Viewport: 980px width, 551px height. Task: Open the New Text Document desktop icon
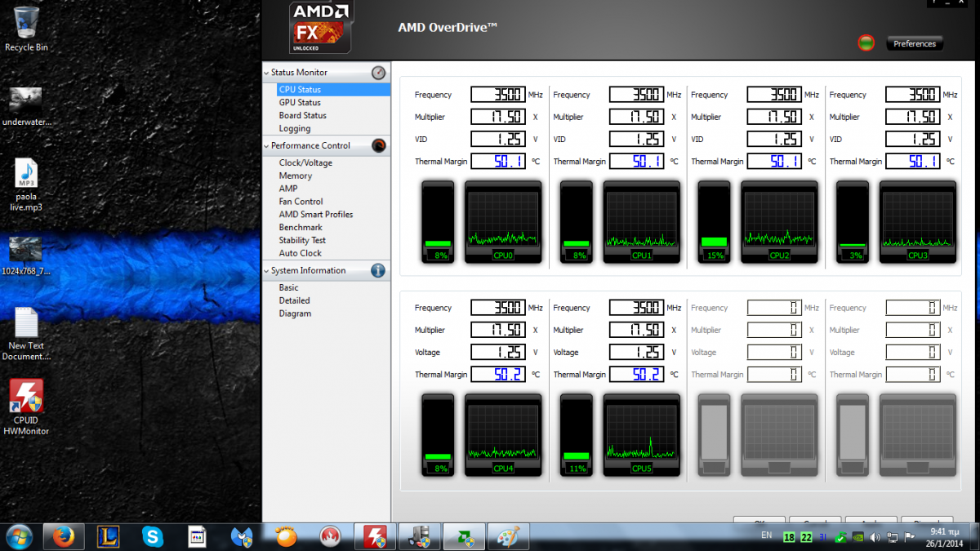point(26,334)
